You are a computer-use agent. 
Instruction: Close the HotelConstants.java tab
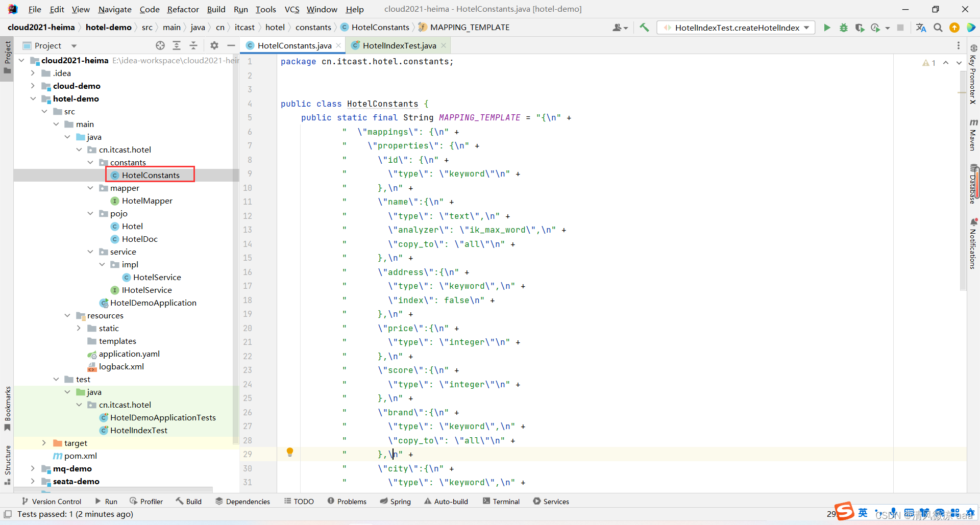pos(338,45)
